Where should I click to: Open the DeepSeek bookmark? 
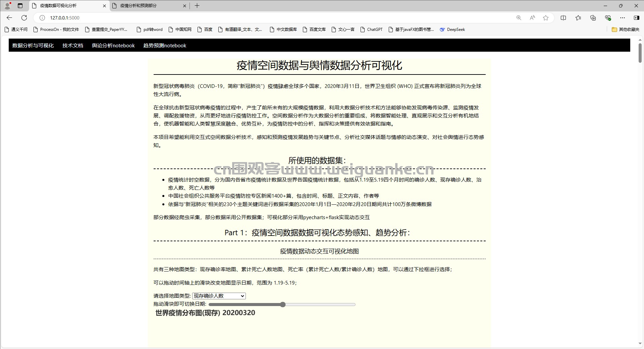[452, 30]
